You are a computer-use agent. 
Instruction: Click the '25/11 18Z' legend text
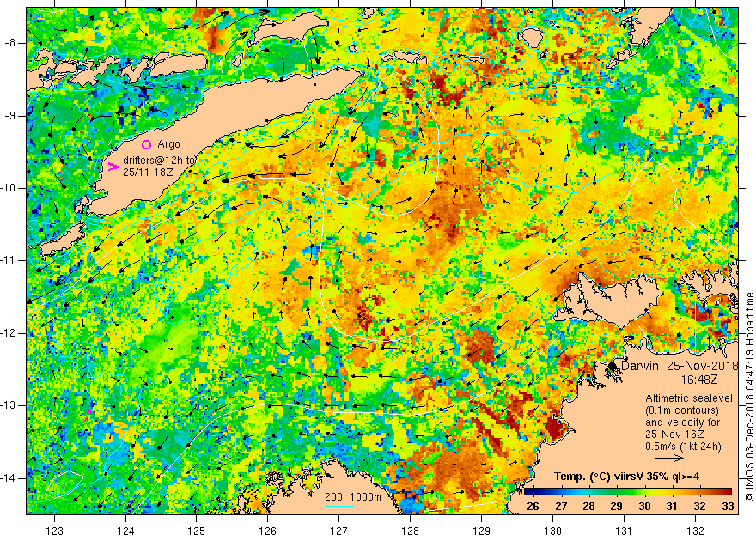click(x=146, y=173)
